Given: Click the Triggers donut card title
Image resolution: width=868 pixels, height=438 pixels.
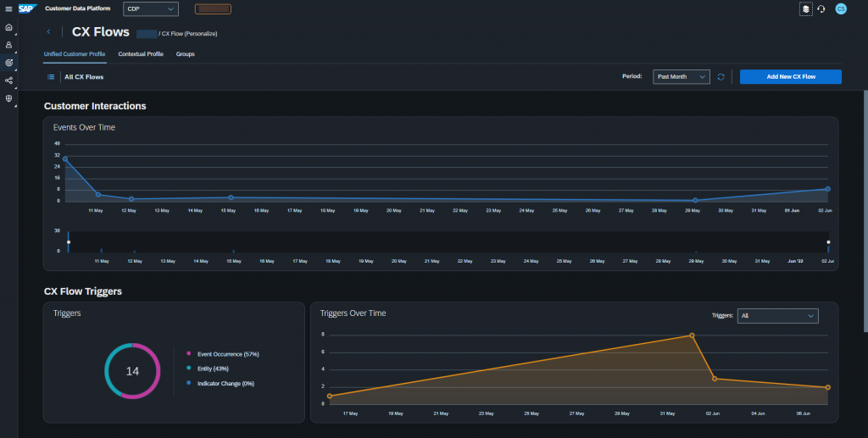Looking at the screenshot, I should click(67, 313).
